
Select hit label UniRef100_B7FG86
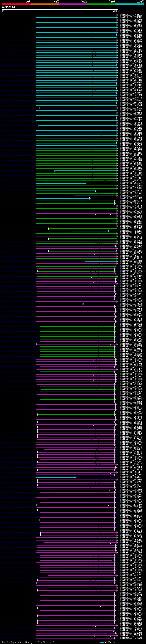pos(131,170)
